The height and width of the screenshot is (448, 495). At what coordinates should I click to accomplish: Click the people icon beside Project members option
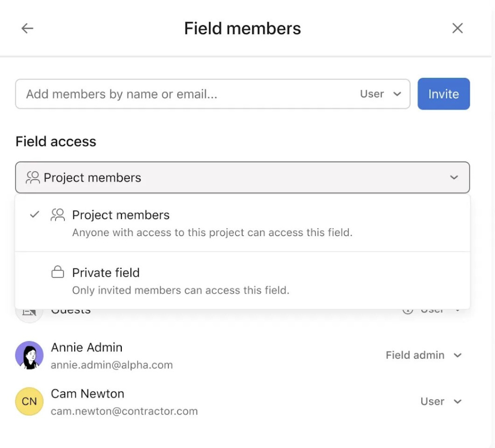pos(58,215)
